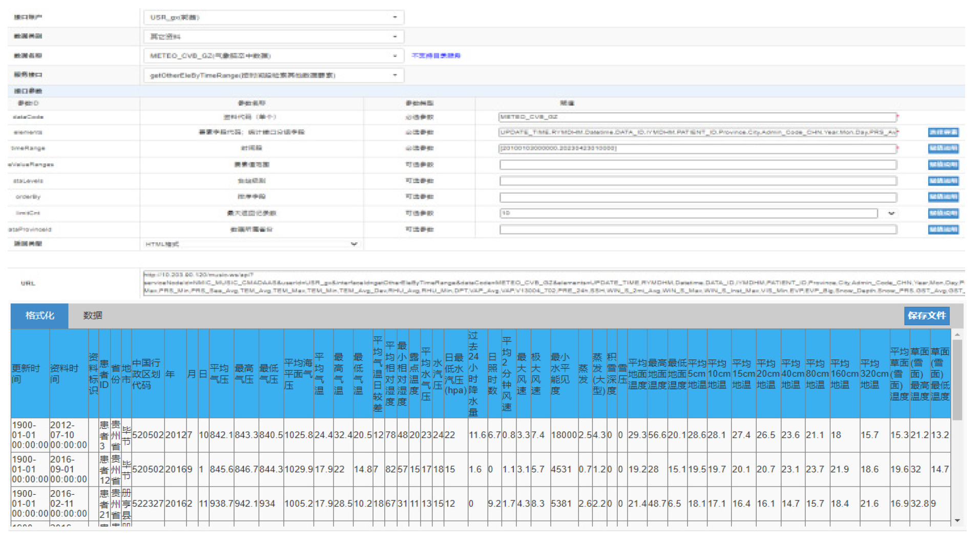Select the 格式化 tab
Image resolution: width=980 pixels, height=545 pixels.
[38, 316]
